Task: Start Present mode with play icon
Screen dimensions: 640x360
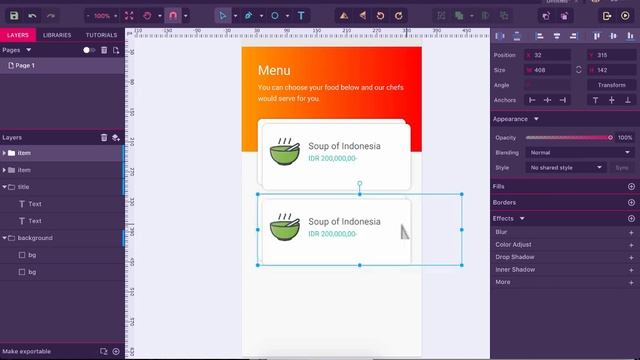Action: 625,16
